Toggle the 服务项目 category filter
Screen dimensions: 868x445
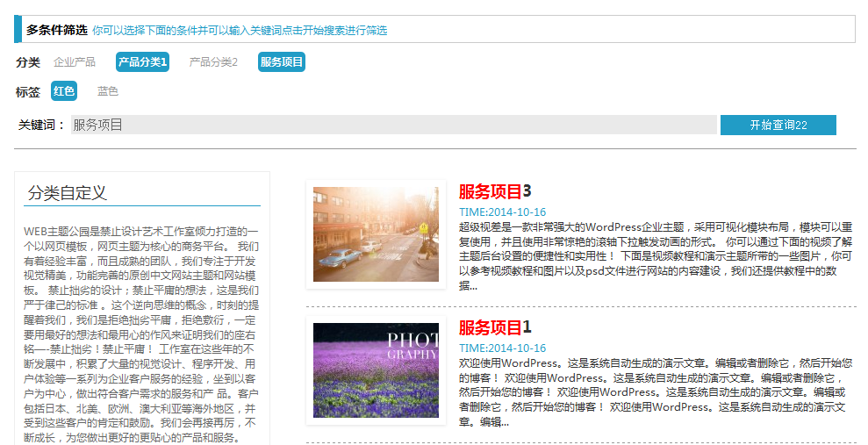[x=282, y=62]
